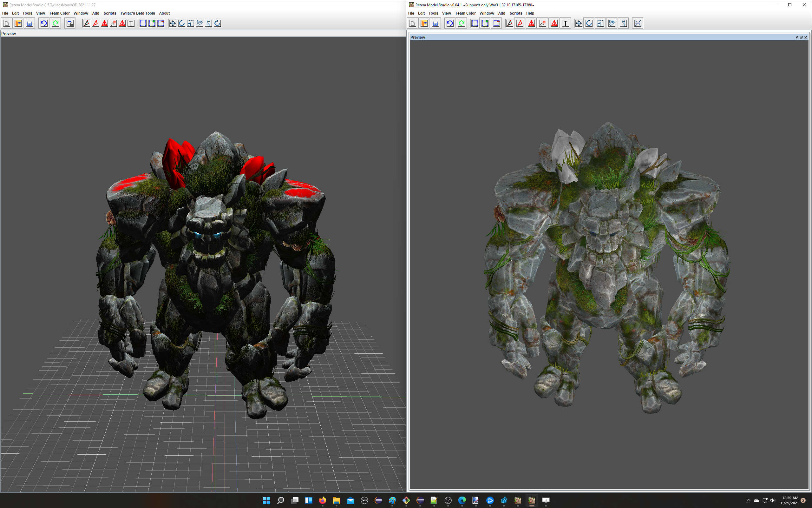Select vertex selection mode in right window
The width and height of the screenshot is (812, 508).
(x=510, y=23)
